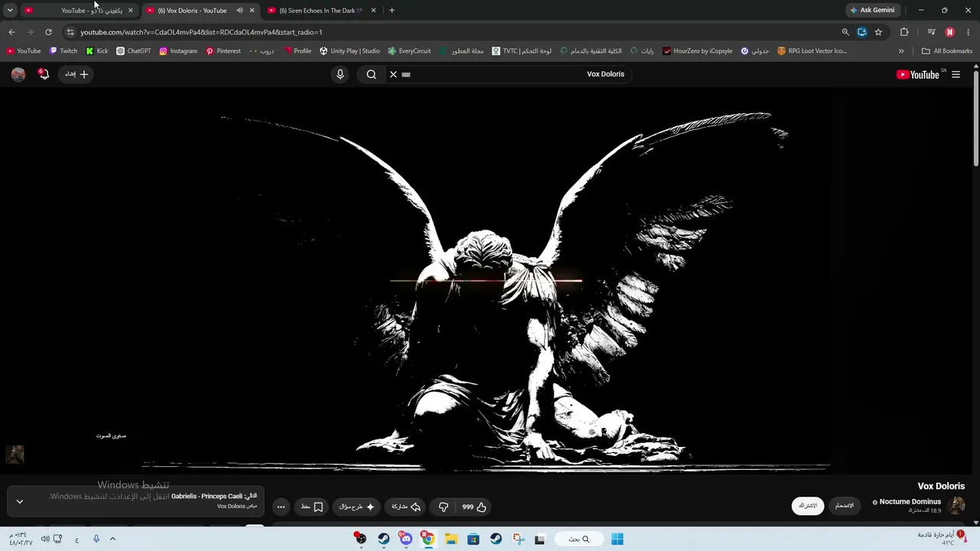Click the install app icon in address bar
This screenshot has height=551, width=980.
tap(862, 32)
